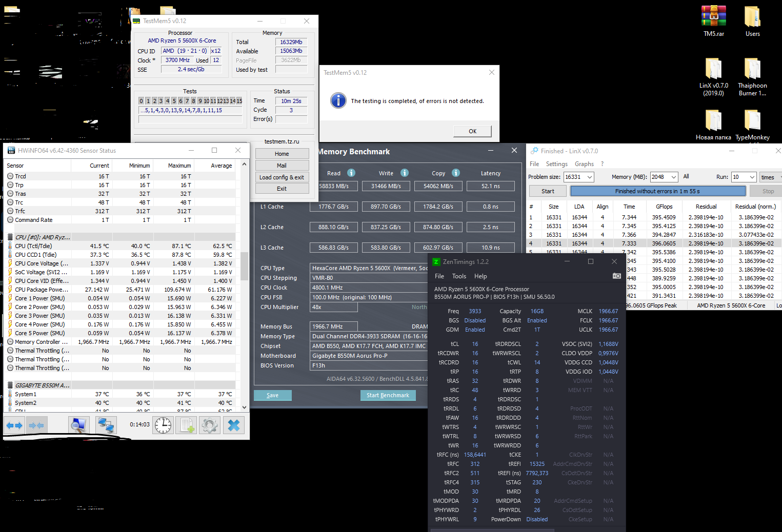Viewport: 782px width, 532px height.
Task: Open the Problem size dropdown in LinX
Action: (x=590, y=177)
